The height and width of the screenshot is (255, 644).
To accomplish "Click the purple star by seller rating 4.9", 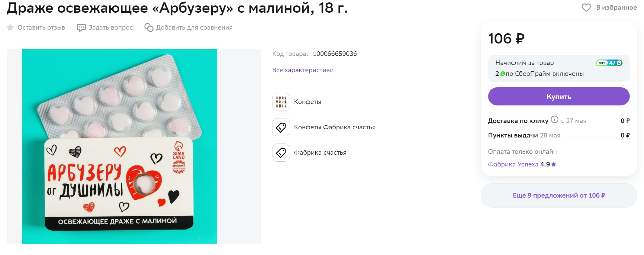I will click(x=554, y=164).
